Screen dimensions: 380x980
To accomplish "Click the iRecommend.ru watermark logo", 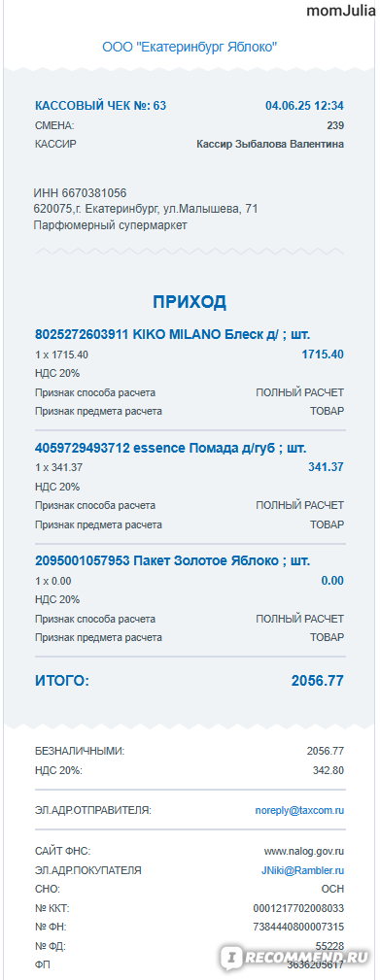I will pos(297,957).
